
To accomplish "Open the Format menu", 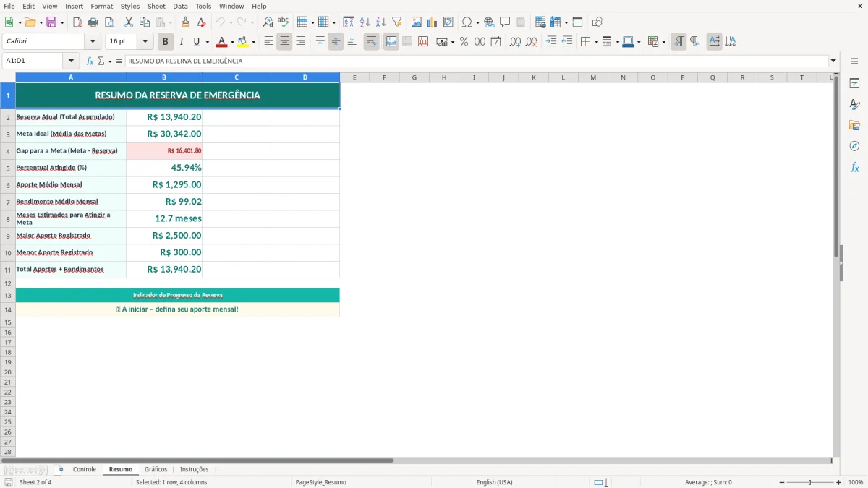I will click(x=101, y=6).
